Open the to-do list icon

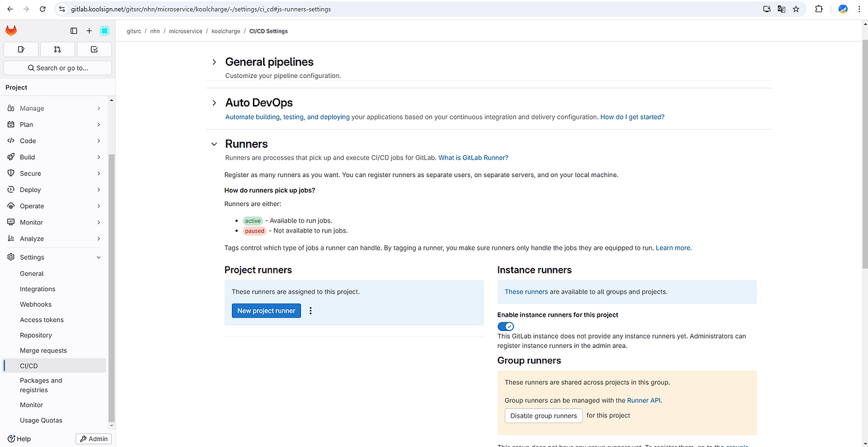94,50
